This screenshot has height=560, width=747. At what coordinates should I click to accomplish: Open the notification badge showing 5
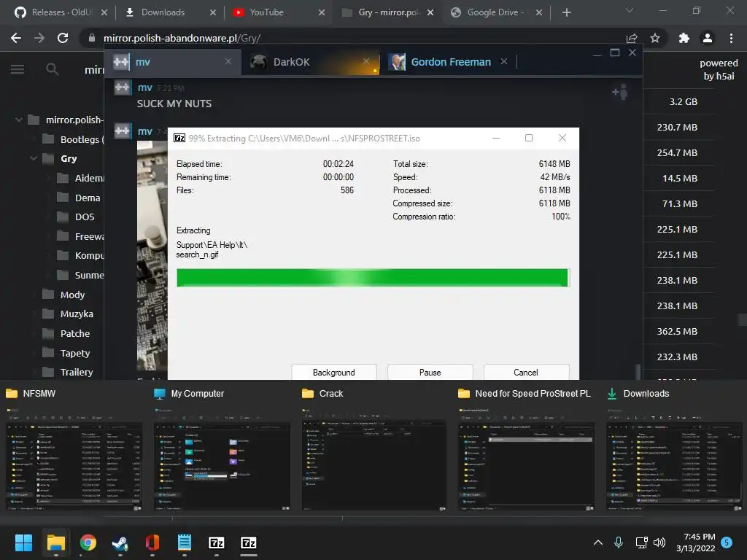pyautogui.click(x=727, y=542)
